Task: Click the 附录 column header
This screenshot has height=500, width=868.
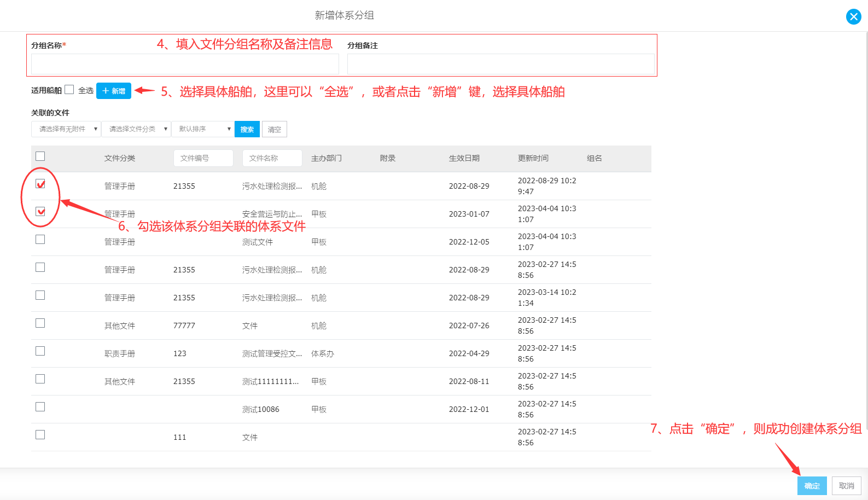Action: [x=388, y=158]
